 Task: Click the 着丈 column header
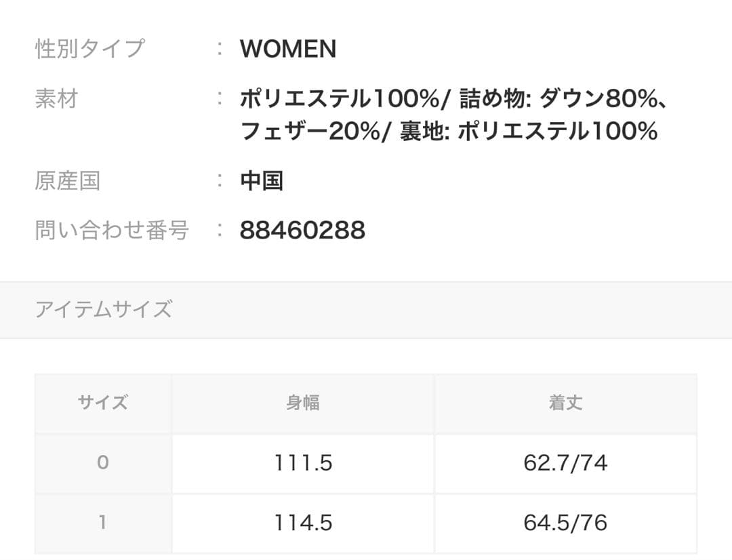(x=565, y=403)
